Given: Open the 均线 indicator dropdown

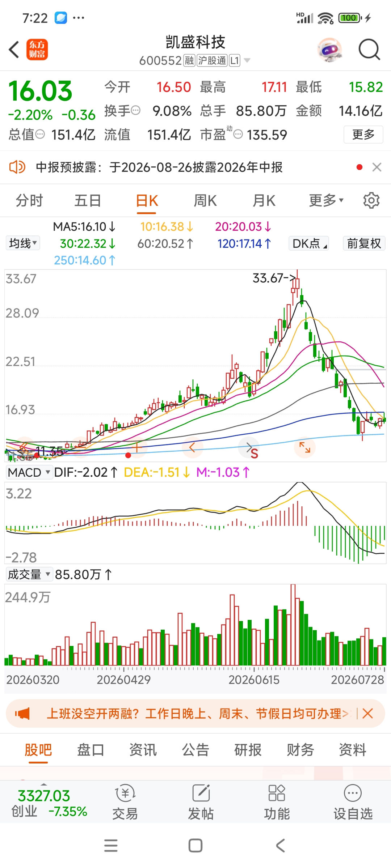Looking at the screenshot, I should click(x=23, y=243).
